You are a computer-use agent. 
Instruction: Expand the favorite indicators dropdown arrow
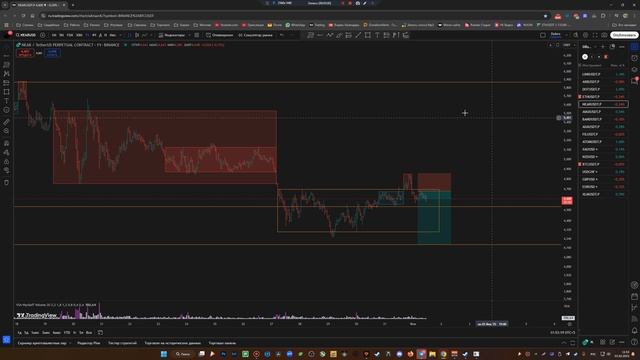(x=190, y=35)
